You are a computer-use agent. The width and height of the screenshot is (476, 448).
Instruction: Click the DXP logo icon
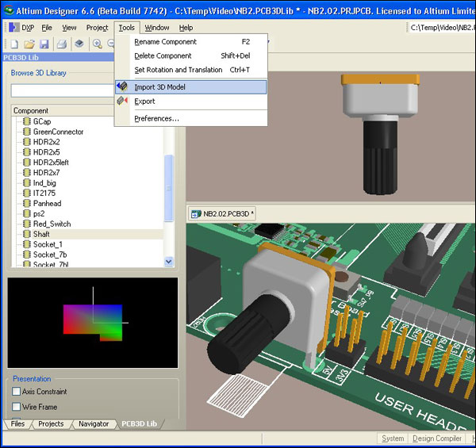(x=14, y=27)
